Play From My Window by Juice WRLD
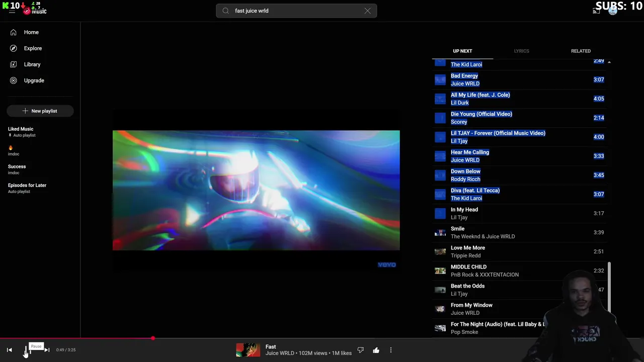The width and height of the screenshot is (644, 362). pos(520,309)
